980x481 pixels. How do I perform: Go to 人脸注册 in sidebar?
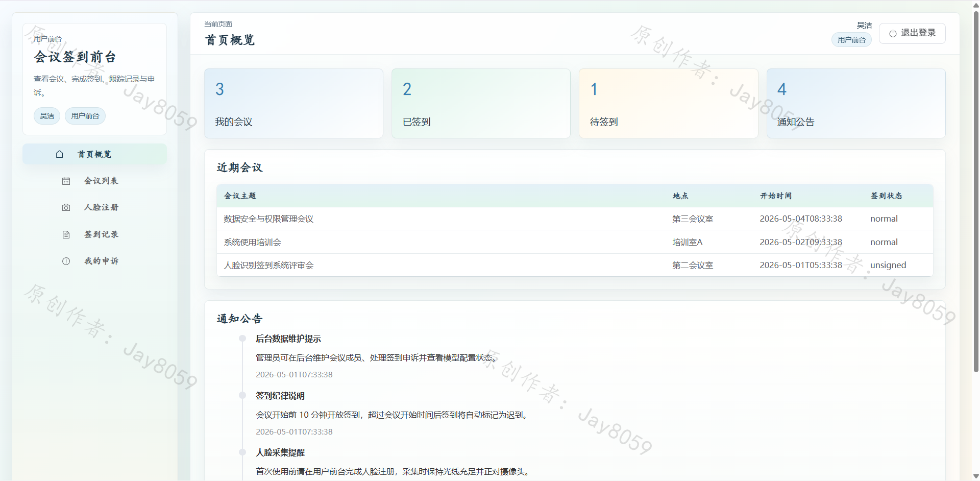[x=94, y=207]
